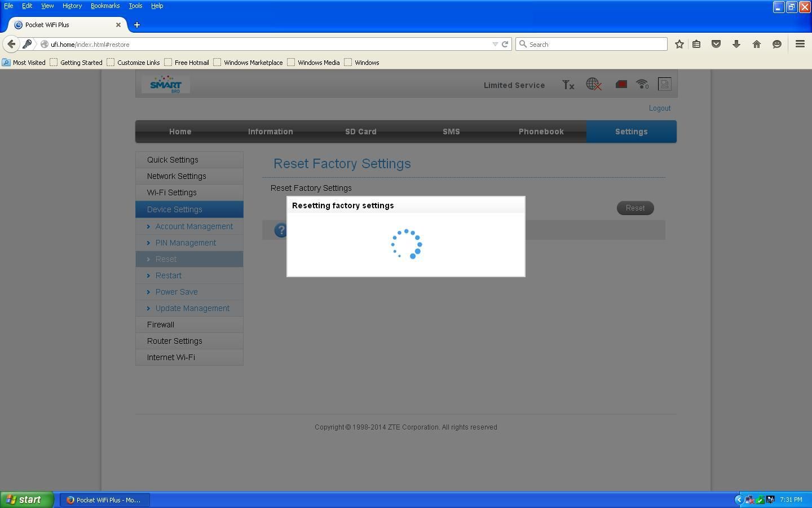This screenshot has width=812, height=508.
Task: Click the bookmark star icon
Action: [x=679, y=44]
